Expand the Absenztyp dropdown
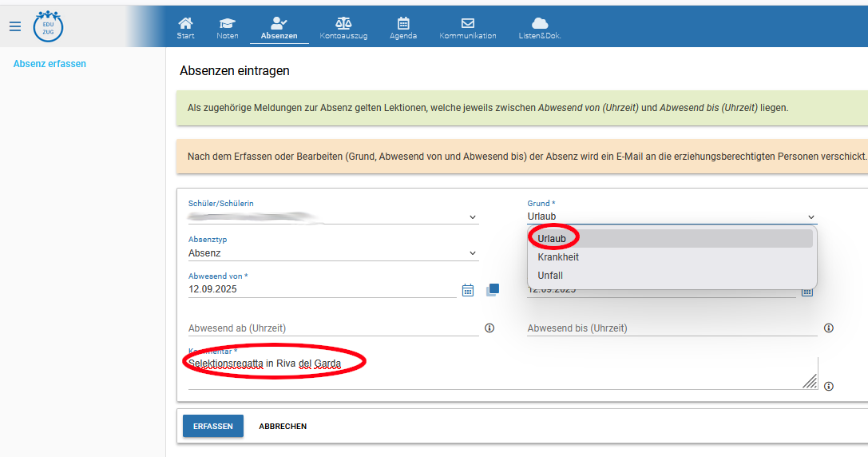868x457 pixels. [x=472, y=253]
